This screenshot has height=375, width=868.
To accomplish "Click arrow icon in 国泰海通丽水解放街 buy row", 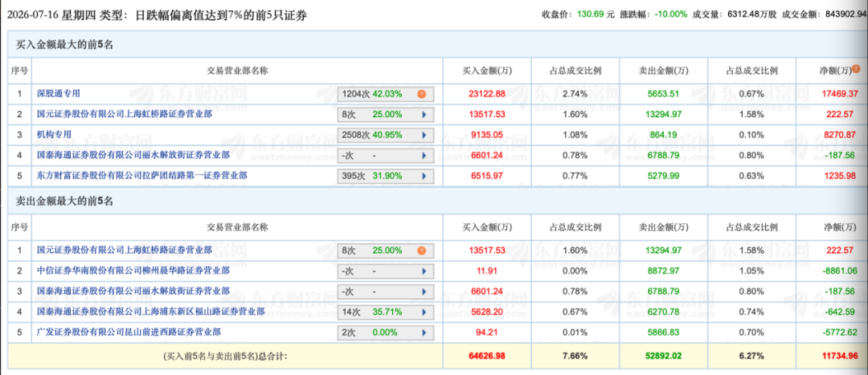I will 424,156.
